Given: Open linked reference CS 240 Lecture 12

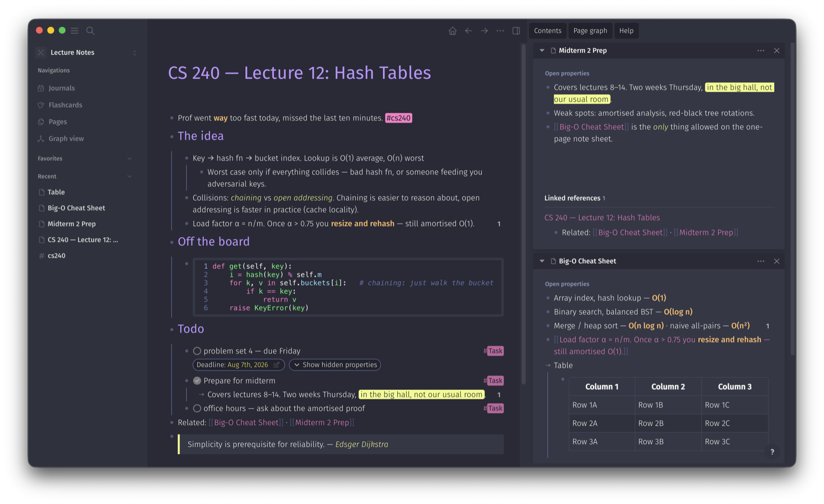Looking at the screenshot, I should 602,218.
